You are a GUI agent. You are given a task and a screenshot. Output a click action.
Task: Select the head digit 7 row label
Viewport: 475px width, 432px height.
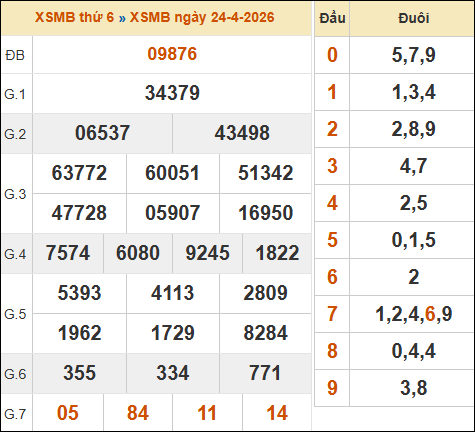[332, 314]
